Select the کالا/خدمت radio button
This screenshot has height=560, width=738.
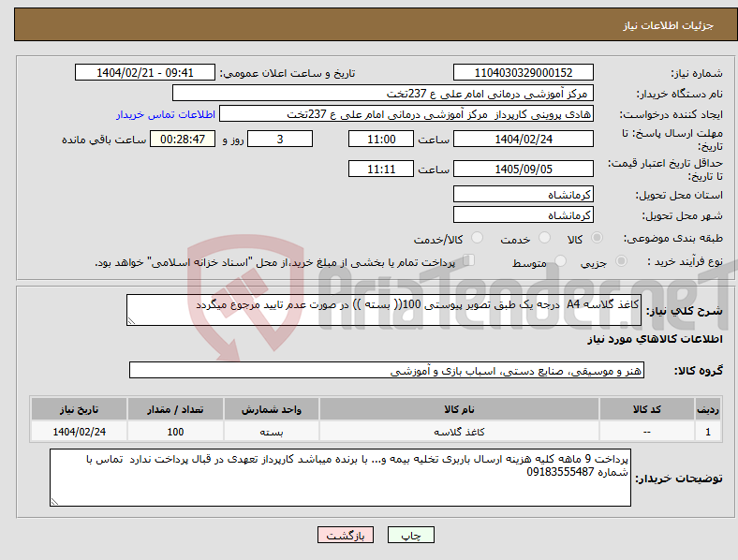point(478,238)
